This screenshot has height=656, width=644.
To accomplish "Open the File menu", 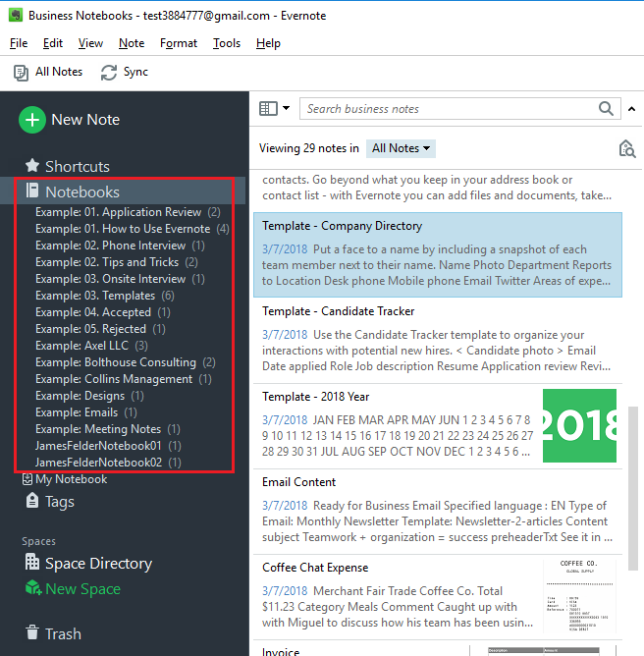I will point(19,43).
